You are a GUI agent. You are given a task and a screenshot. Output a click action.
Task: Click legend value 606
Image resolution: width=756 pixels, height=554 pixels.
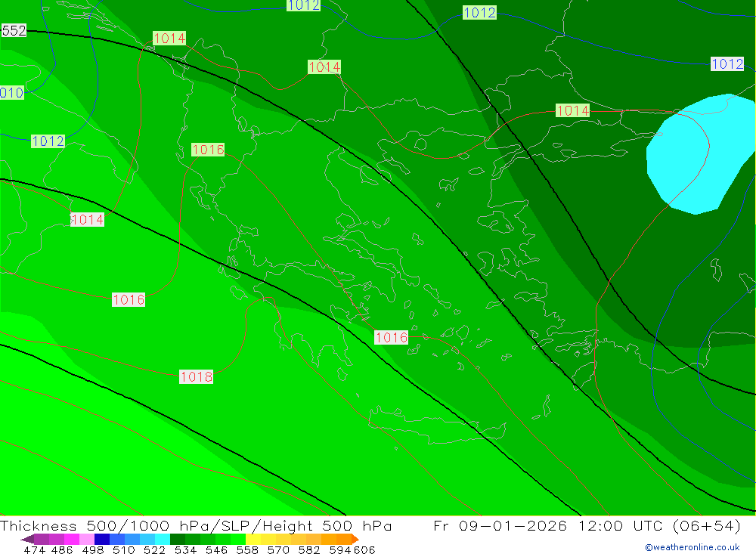pos(364,550)
